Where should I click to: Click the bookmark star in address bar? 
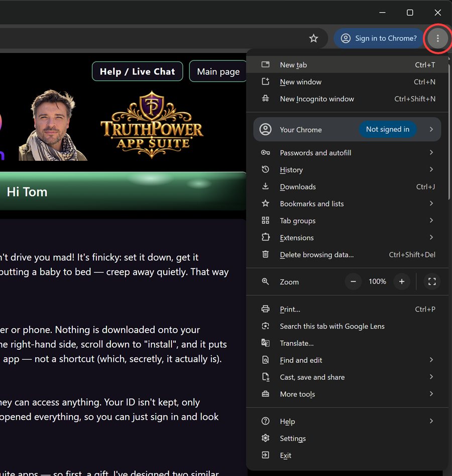coord(313,38)
